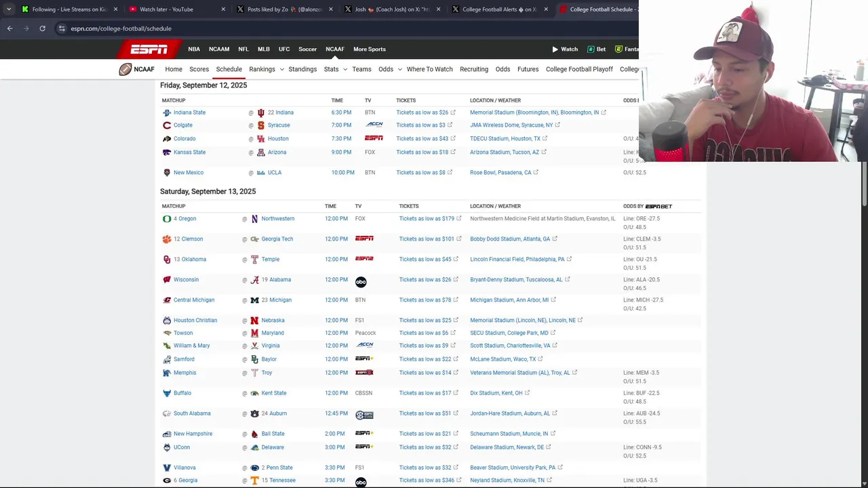Click the Oregon team logo
The width and height of the screenshot is (868, 488).
coord(167,219)
